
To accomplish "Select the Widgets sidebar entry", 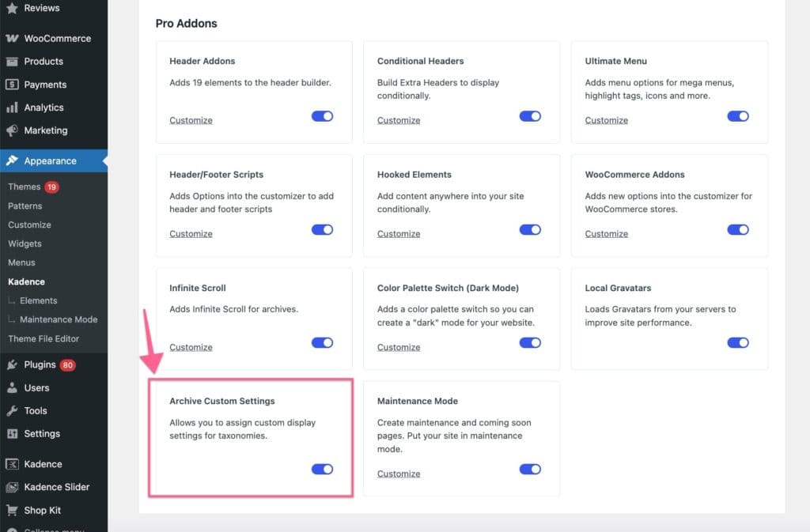I will 25,243.
